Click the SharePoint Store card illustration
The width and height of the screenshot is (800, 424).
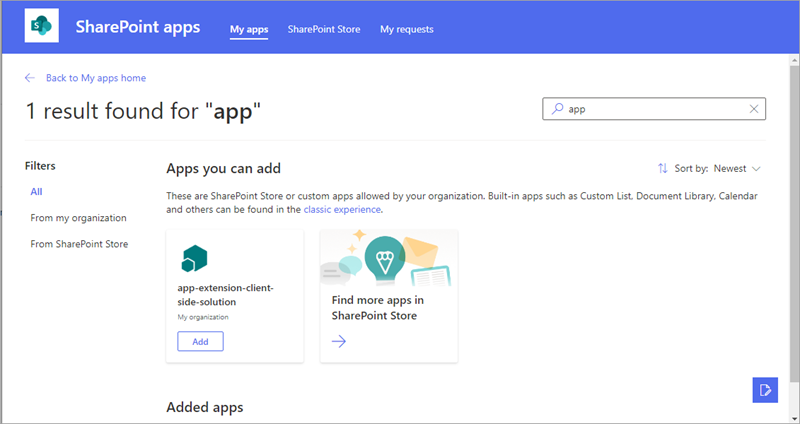pyautogui.click(x=389, y=258)
